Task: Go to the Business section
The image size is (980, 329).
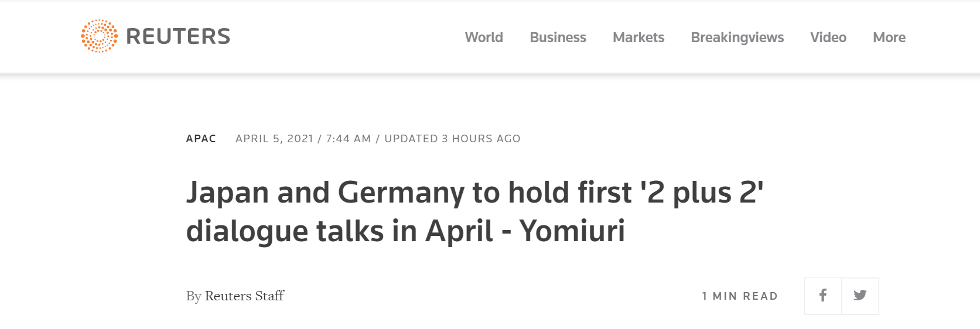Action: click(558, 37)
